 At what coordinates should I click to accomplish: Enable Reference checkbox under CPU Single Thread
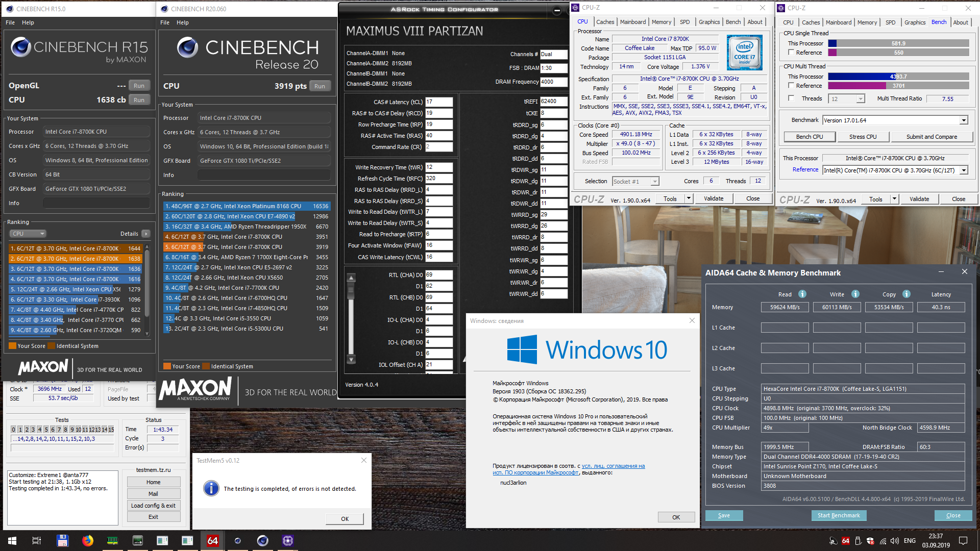tap(791, 53)
